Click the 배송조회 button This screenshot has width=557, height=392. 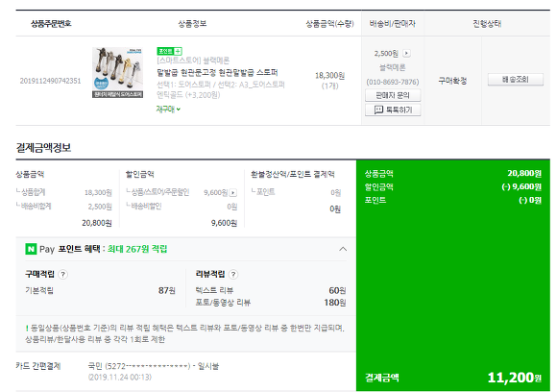pos(516,79)
